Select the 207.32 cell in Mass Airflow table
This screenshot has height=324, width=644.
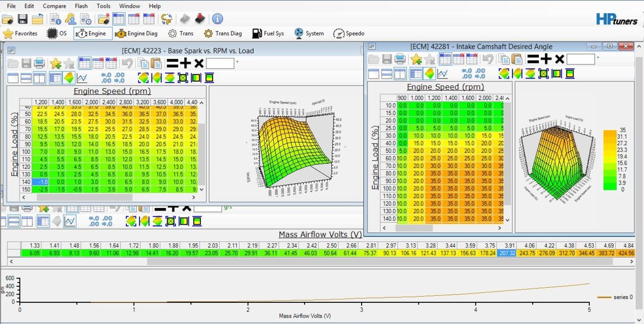[x=506, y=253]
